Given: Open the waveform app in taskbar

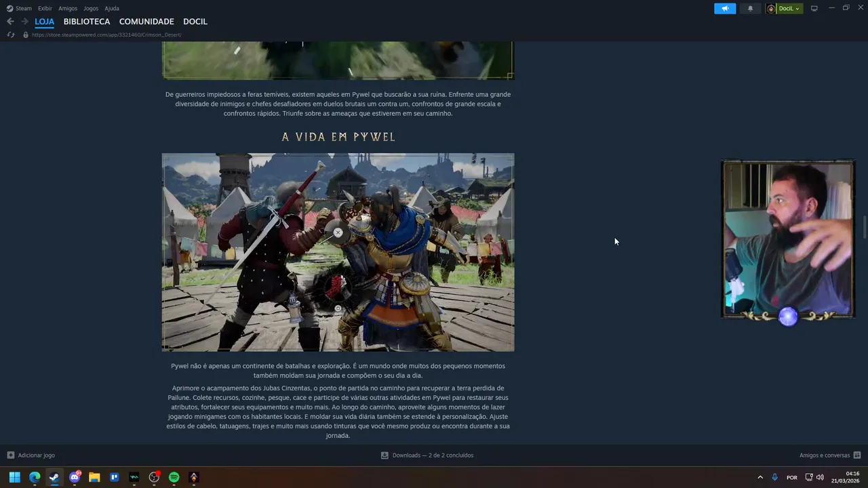Looking at the screenshot, I should tap(134, 477).
